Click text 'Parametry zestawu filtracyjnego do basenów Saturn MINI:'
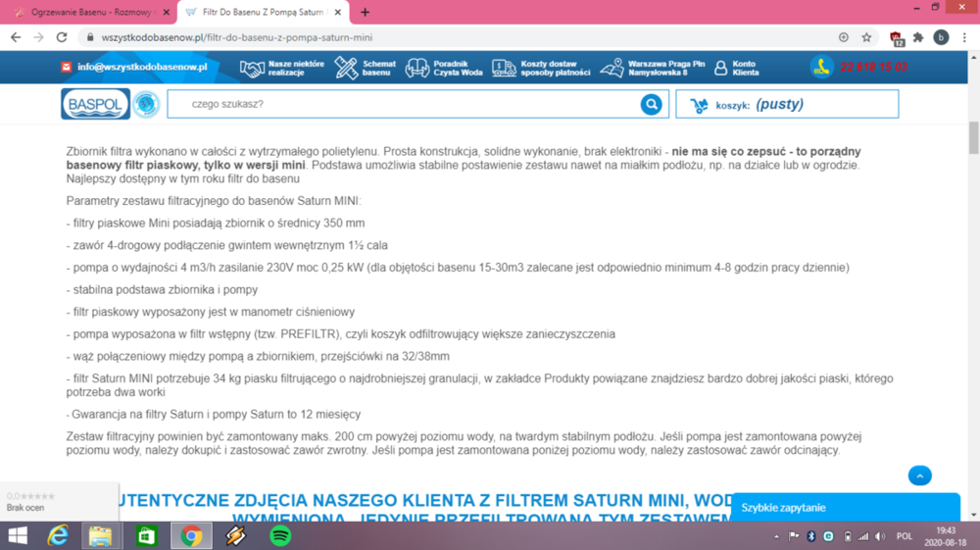Image resolution: width=980 pixels, height=550 pixels. click(x=214, y=201)
